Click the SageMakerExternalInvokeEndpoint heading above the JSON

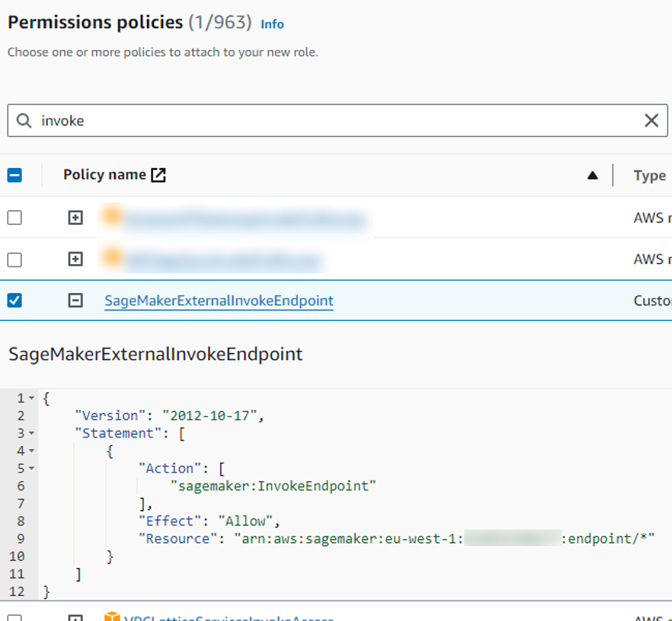pos(155,355)
